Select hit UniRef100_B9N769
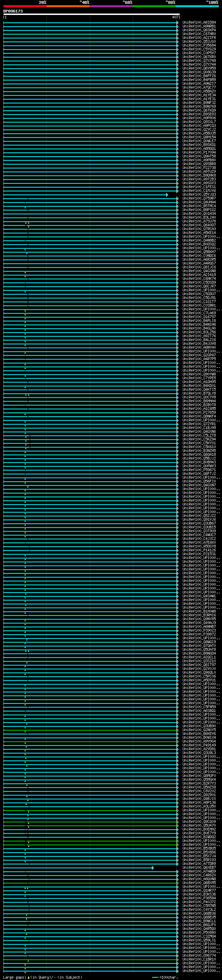Image resolution: width=222 pixels, height=980 pixels. [x=199, y=106]
